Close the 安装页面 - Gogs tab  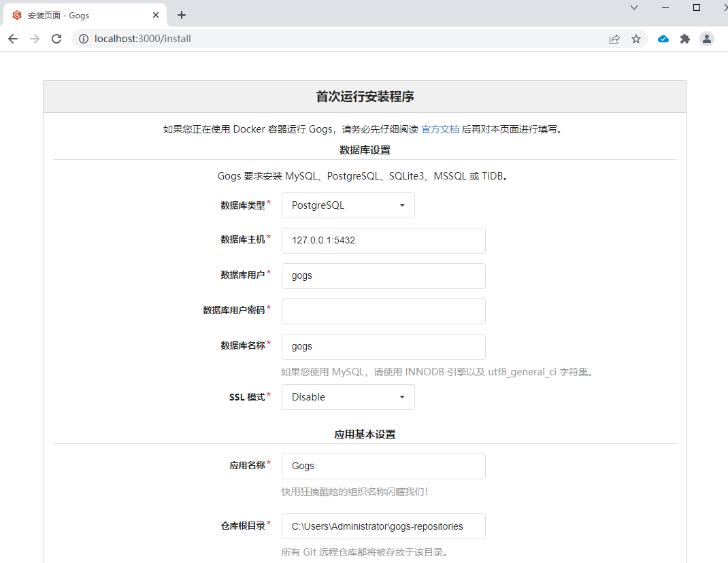pyautogui.click(x=156, y=16)
